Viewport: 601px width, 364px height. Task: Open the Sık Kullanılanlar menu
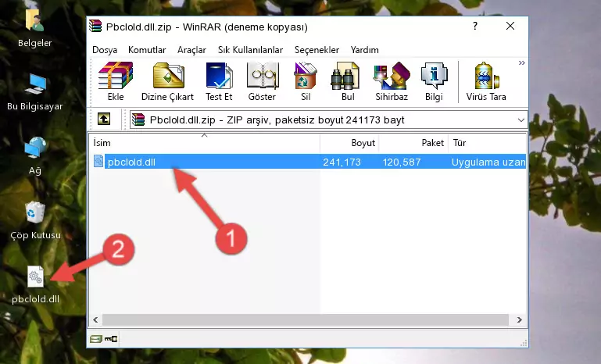coord(250,50)
